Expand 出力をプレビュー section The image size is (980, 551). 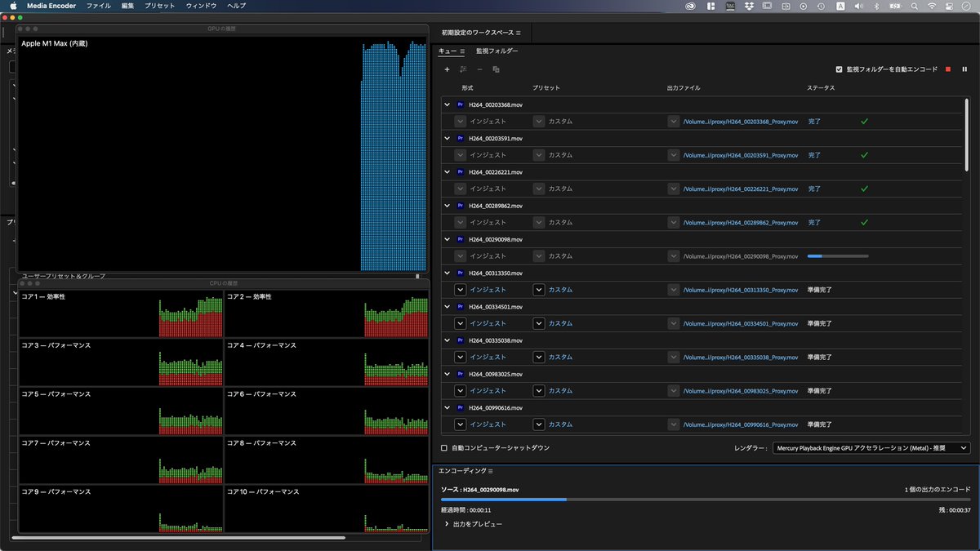[x=447, y=524]
